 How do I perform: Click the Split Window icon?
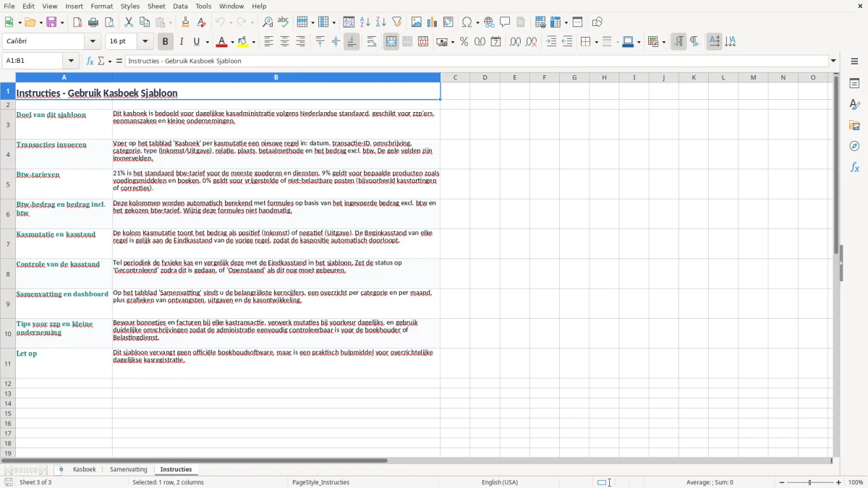578,22
